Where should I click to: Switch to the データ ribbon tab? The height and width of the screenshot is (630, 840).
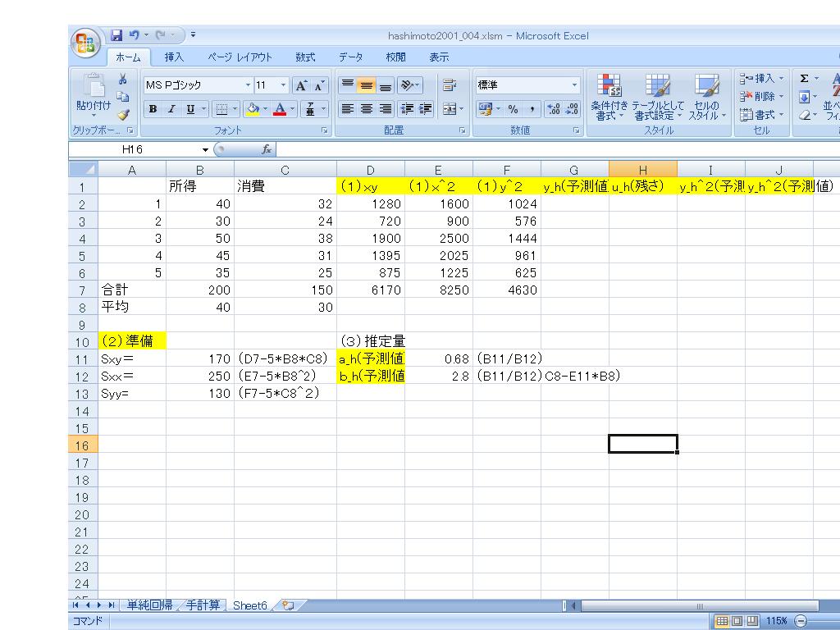[x=350, y=57]
